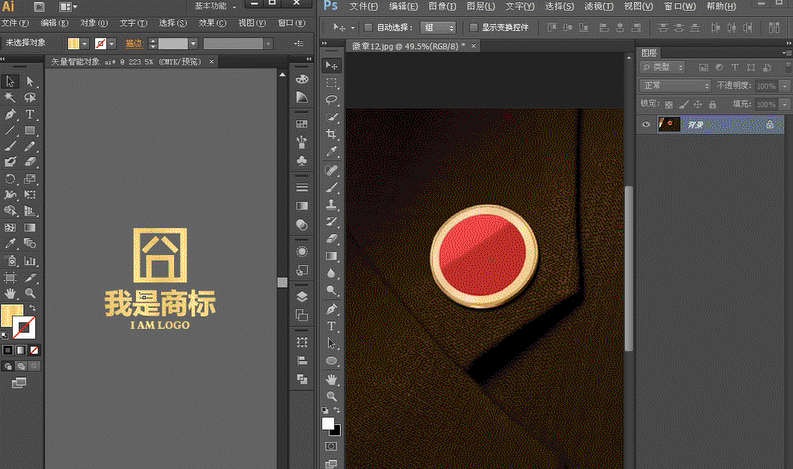The width and height of the screenshot is (793, 469).
Task: Choose the Photoshop Eyedropper tool
Action: click(331, 151)
